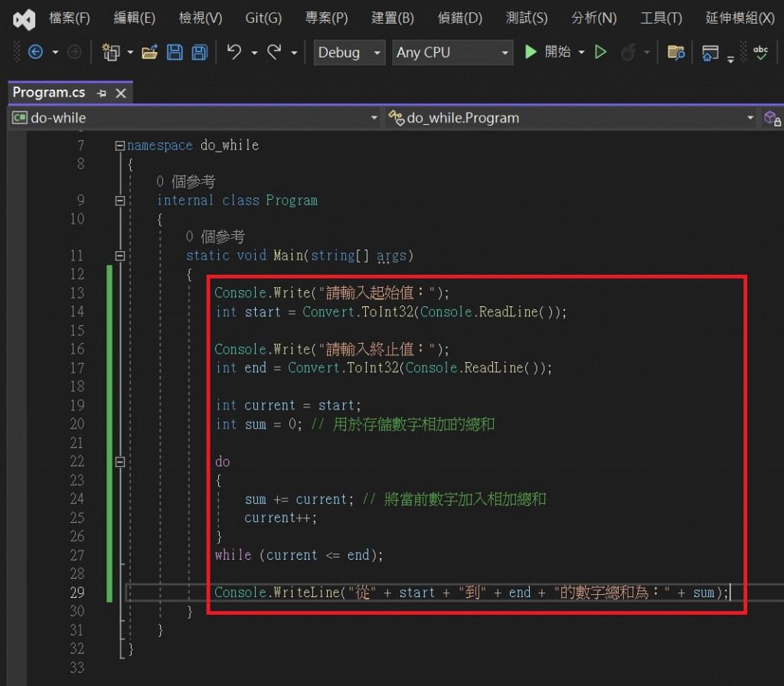Open the 分析(N) menu
Screen dimensions: 784x686
coord(594,18)
